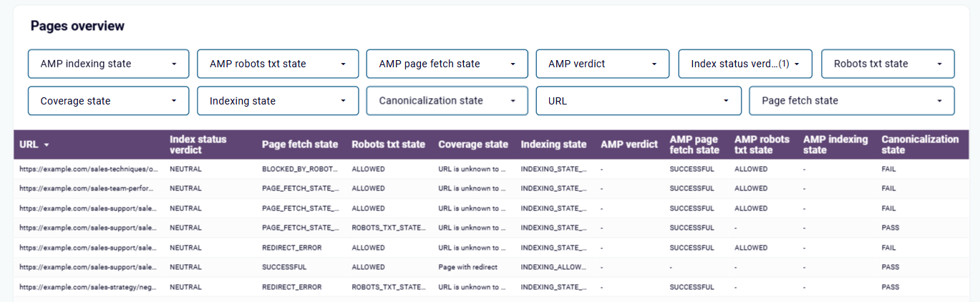
Task: Click the AMP verdict column header
Action: 629,145
